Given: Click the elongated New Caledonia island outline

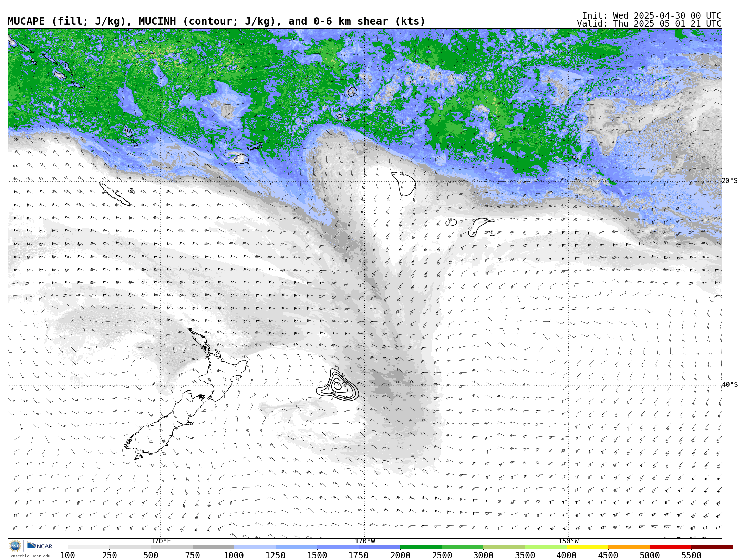Looking at the screenshot, I should point(115,194).
